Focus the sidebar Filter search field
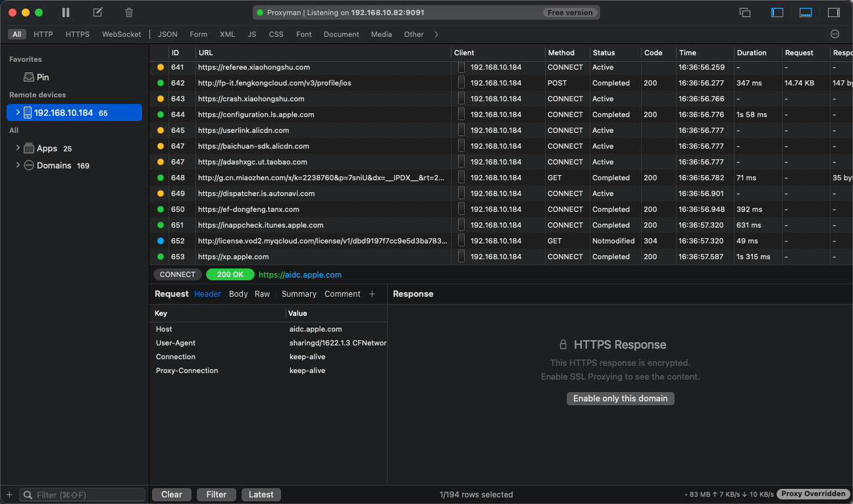Screen dimensions: 853x504 [82, 495]
